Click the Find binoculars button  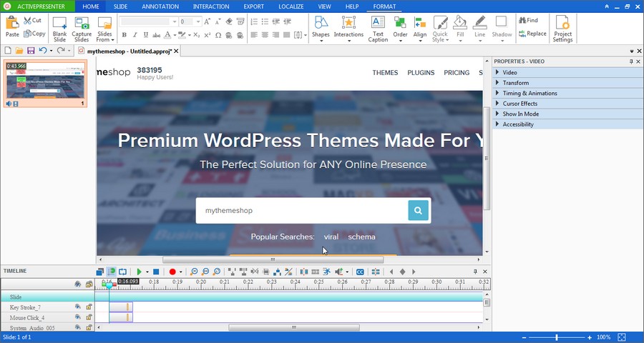pyautogui.click(x=528, y=20)
